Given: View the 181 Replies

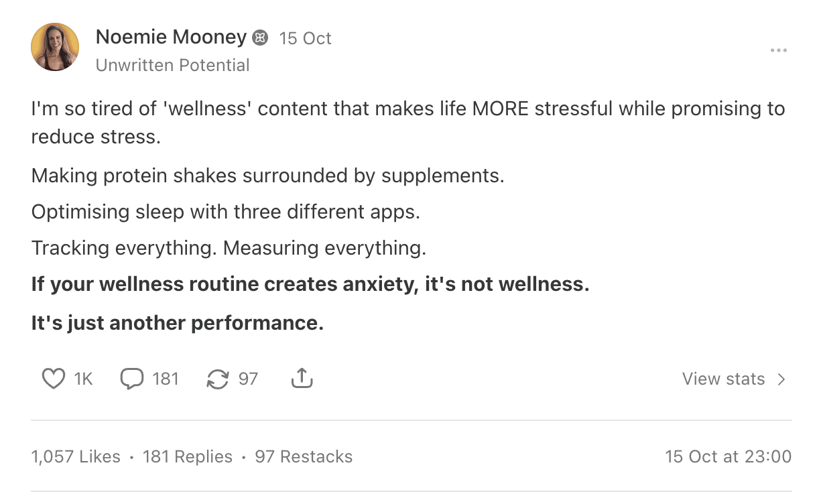Looking at the screenshot, I should (188, 457).
